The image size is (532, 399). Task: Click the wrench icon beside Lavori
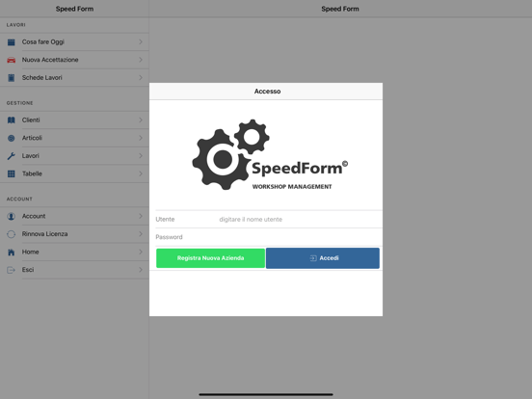(x=12, y=156)
